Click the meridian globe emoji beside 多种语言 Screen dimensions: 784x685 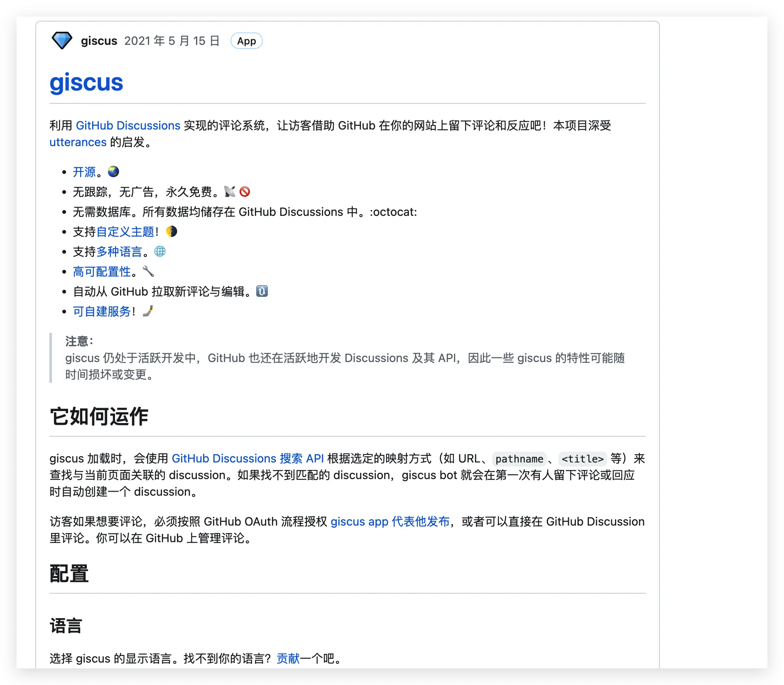click(x=160, y=251)
